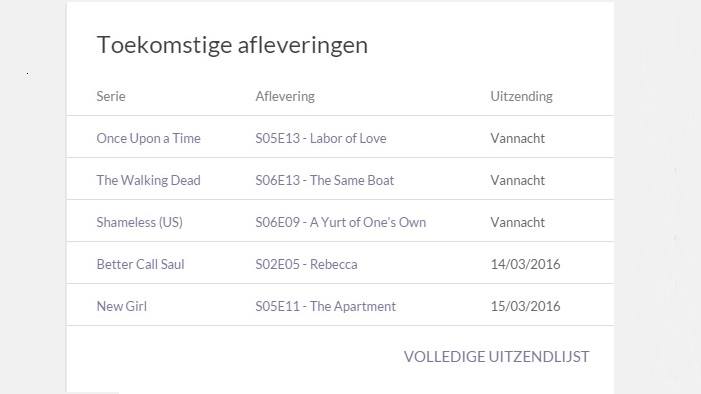Click Vannacht in the Once Upon a Time row
This screenshot has width=701, height=394.
coord(518,138)
